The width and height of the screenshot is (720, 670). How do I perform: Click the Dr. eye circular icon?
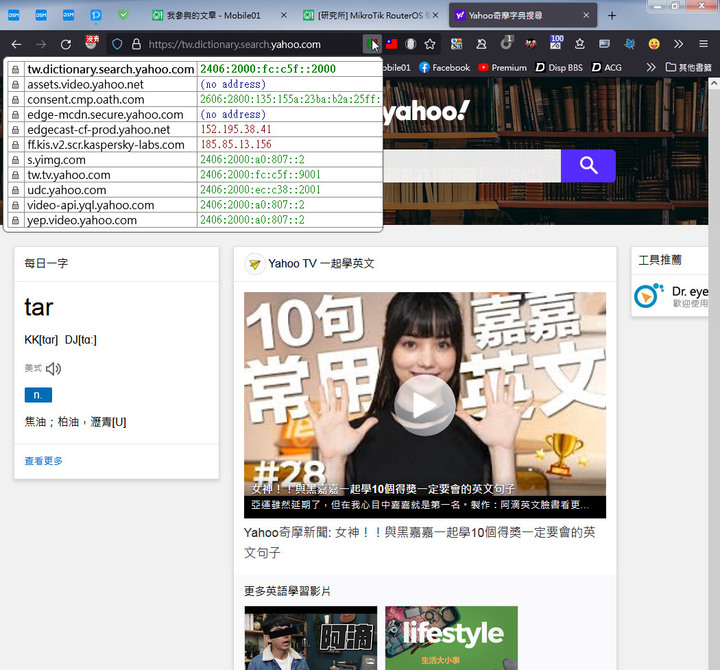tap(647, 295)
